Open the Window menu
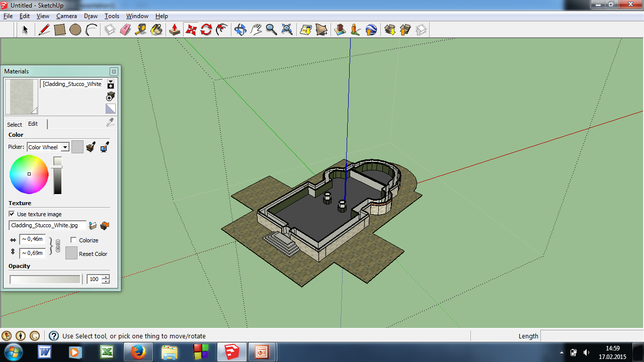This screenshot has height=362, width=644. (x=137, y=16)
